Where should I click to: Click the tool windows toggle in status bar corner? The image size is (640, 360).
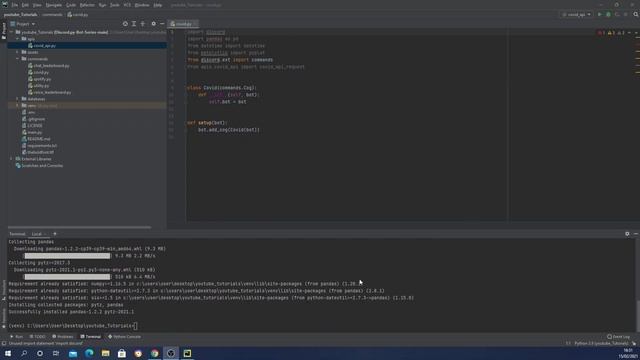point(4,343)
